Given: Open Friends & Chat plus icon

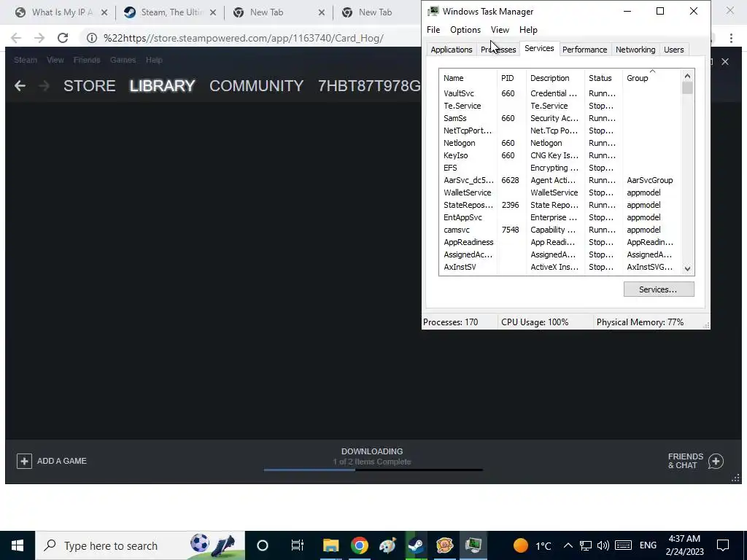Looking at the screenshot, I should pos(716,461).
